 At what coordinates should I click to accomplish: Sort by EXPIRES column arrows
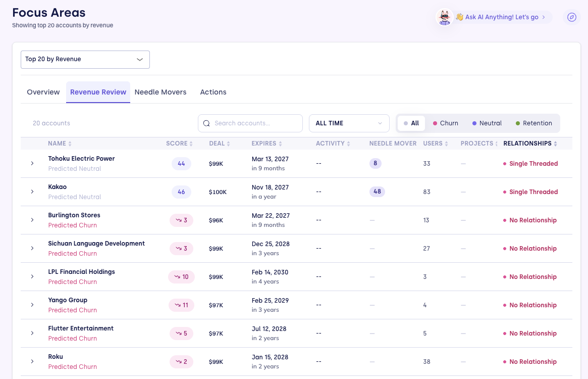click(x=280, y=144)
